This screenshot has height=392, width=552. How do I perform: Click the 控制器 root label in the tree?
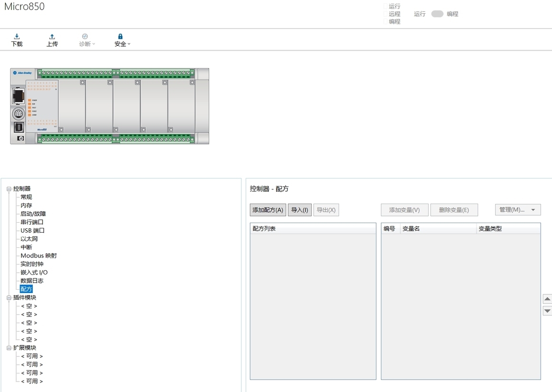pos(22,189)
